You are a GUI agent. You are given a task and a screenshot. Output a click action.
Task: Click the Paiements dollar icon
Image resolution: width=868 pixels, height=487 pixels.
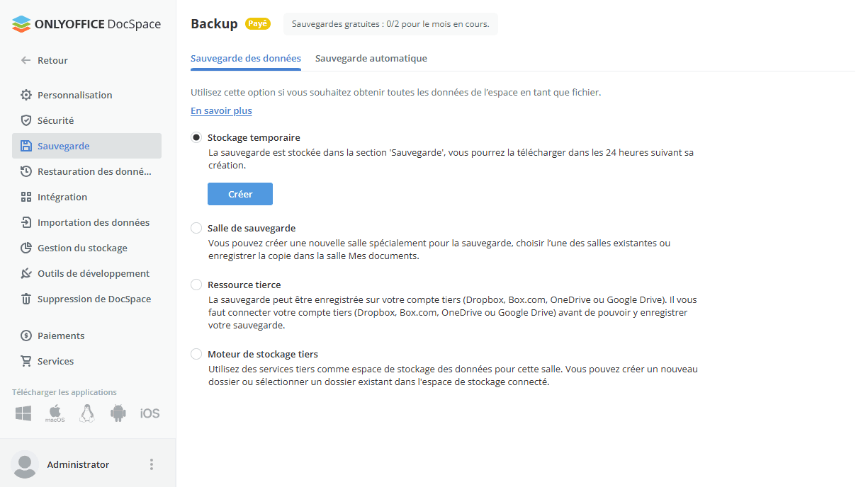(26, 336)
